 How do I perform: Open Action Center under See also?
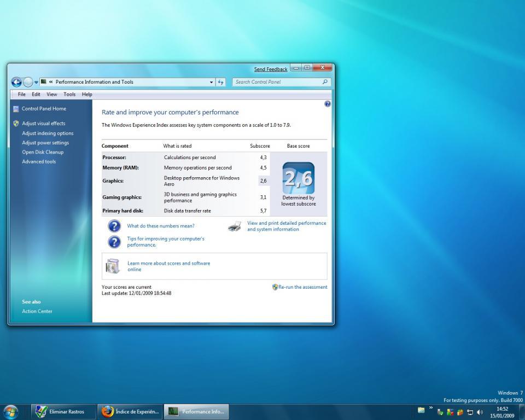(x=37, y=311)
